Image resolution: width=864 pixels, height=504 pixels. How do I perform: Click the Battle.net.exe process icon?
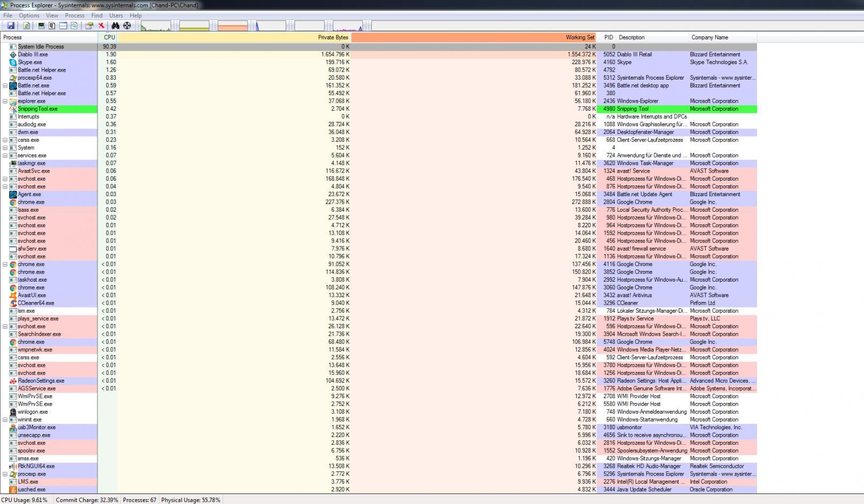[x=13, y=86]
